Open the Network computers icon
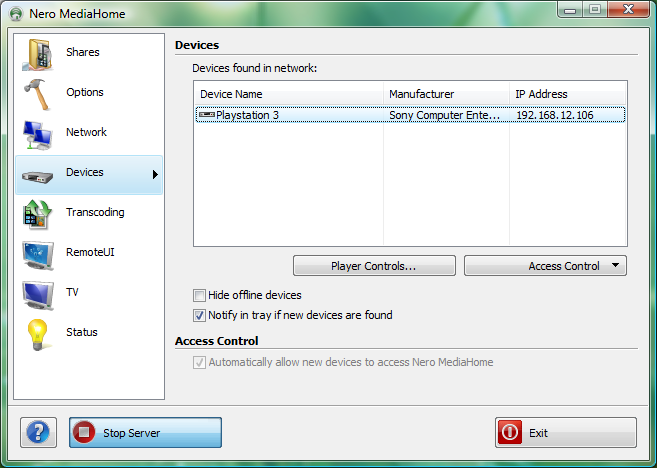 coord(38,133)
